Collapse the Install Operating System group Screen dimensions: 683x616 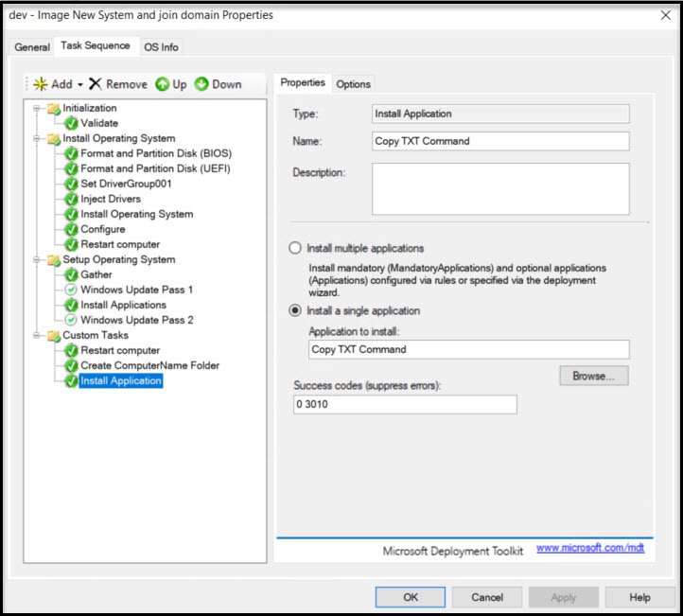[38, 138]
